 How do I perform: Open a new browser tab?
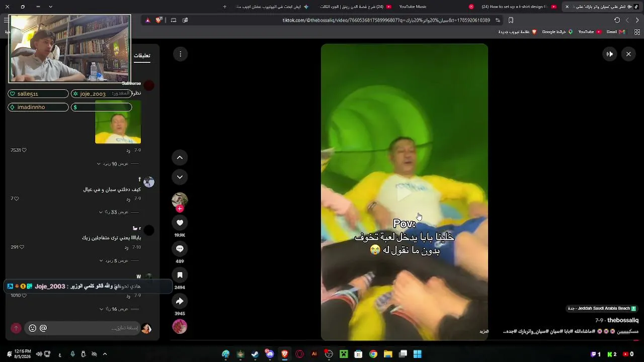pos(224,7)
